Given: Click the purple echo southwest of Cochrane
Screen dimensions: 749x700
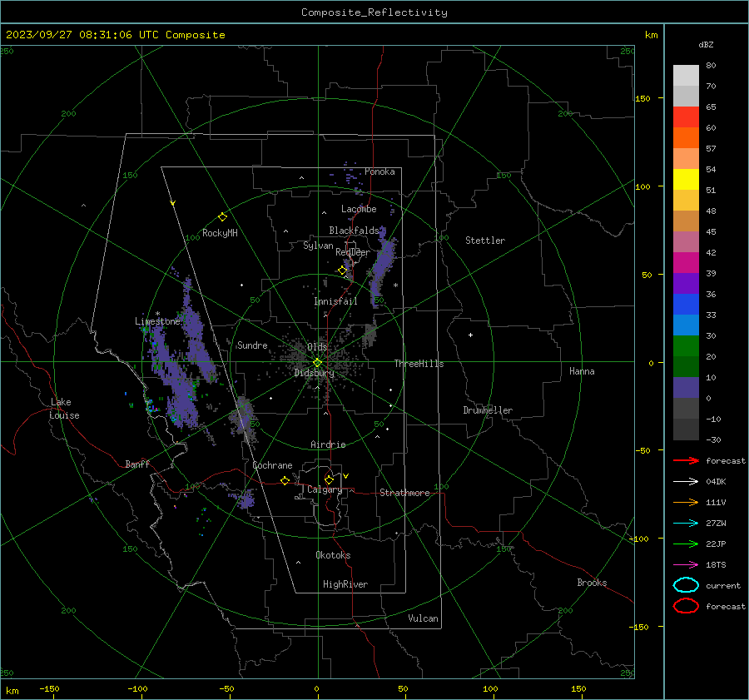Looking at the screenshot, I should pos(246,500).
